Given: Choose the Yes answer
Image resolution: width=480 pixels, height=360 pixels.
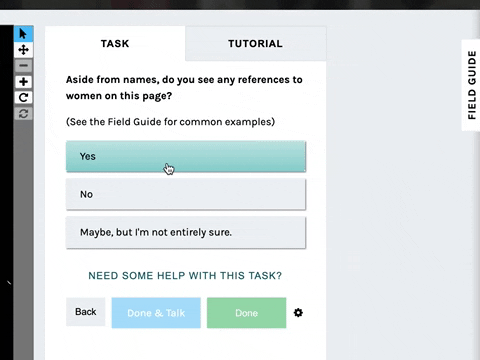Looking at the screenshot, I should 186,156.
